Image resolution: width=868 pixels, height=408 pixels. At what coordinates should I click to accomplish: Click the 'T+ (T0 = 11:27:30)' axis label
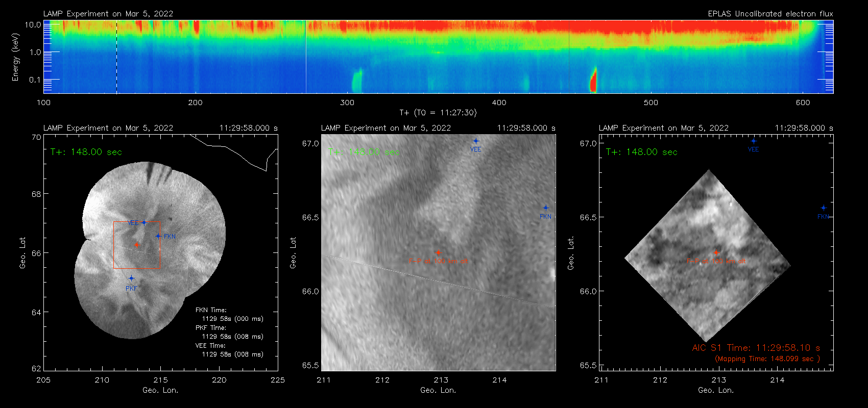click(x=438, y=113)
